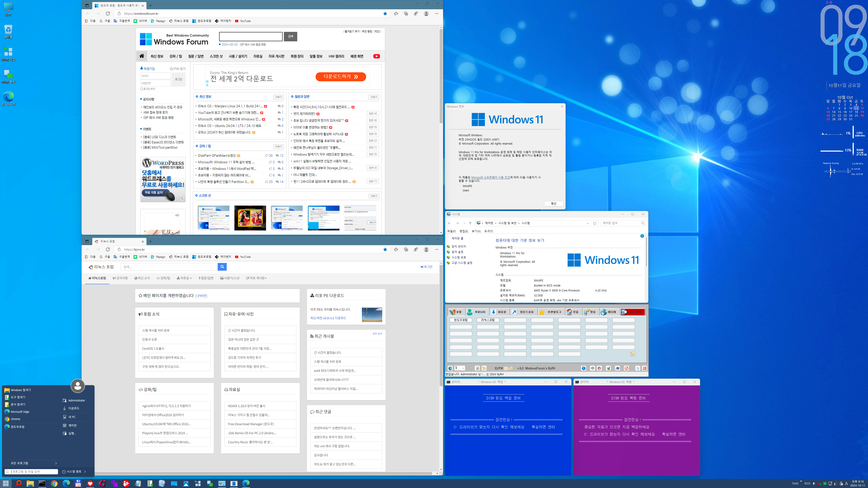868x488 pixels.
Task: Click the key icon next to ID/PW in ByRH launcher
Action: click(506, 368)
